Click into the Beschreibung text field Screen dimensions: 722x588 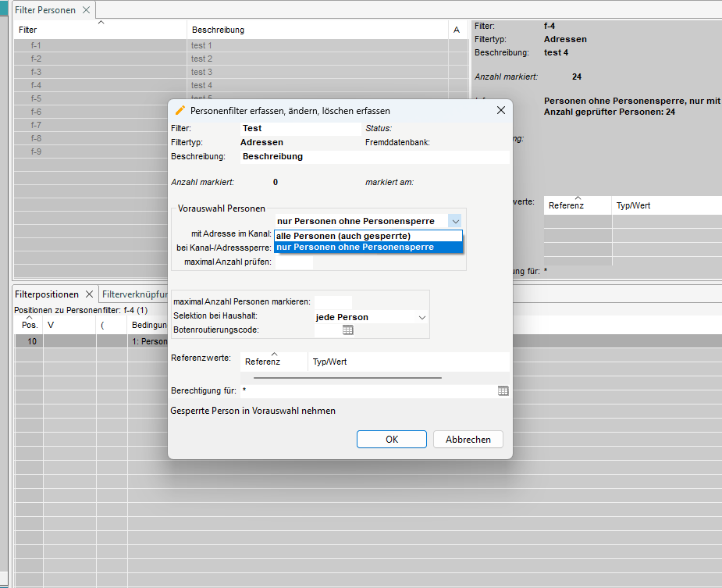(x=375, y=157)
